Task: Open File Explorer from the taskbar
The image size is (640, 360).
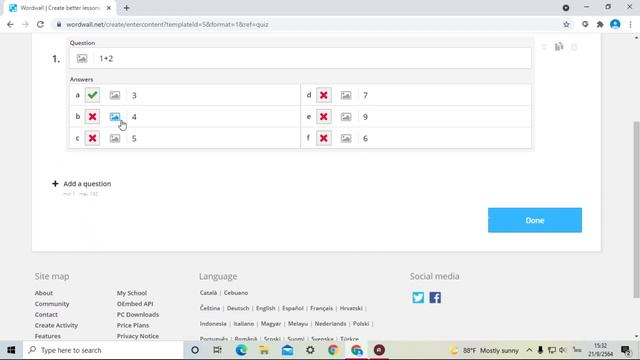Action: pos(264,350)
